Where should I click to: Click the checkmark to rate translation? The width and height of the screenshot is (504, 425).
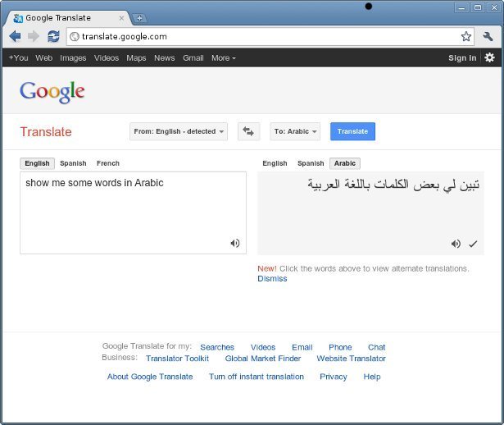(x=473, y=244)
